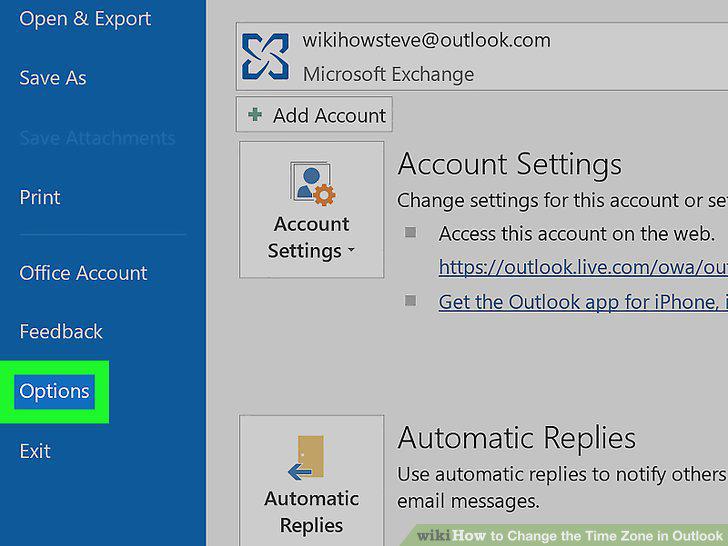Click the Account Settings heading text
728x546 pixels.
pyautogui.click(x=510, y=164)
